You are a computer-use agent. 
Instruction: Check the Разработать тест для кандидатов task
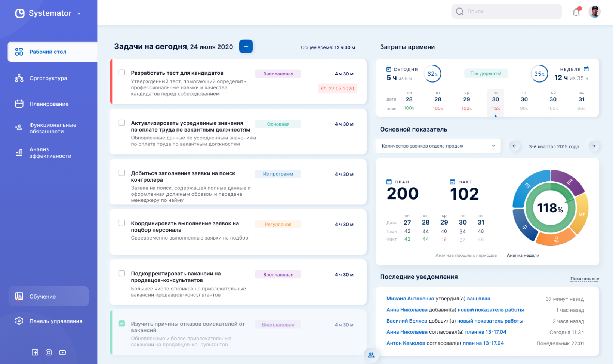click(x=122, y=73)
